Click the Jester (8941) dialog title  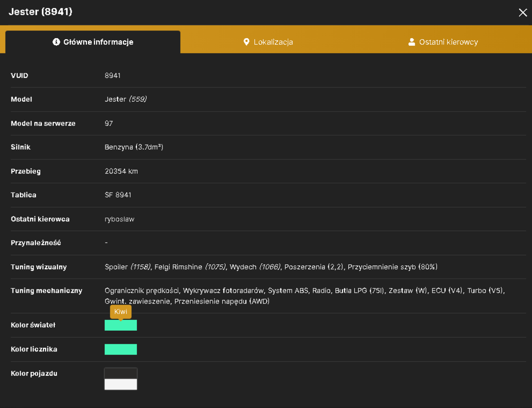click(x=40, y=12)
